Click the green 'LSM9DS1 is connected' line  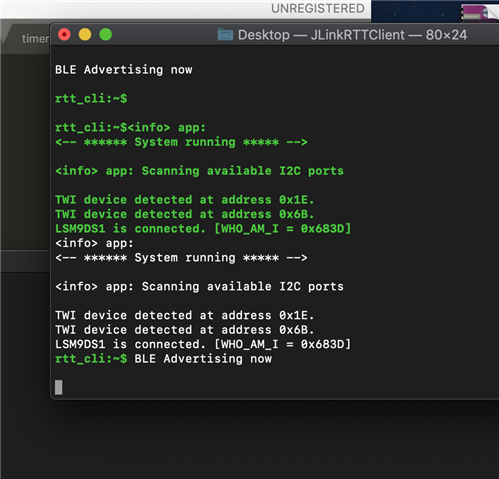pyautogui.click(x=203, y=229)
